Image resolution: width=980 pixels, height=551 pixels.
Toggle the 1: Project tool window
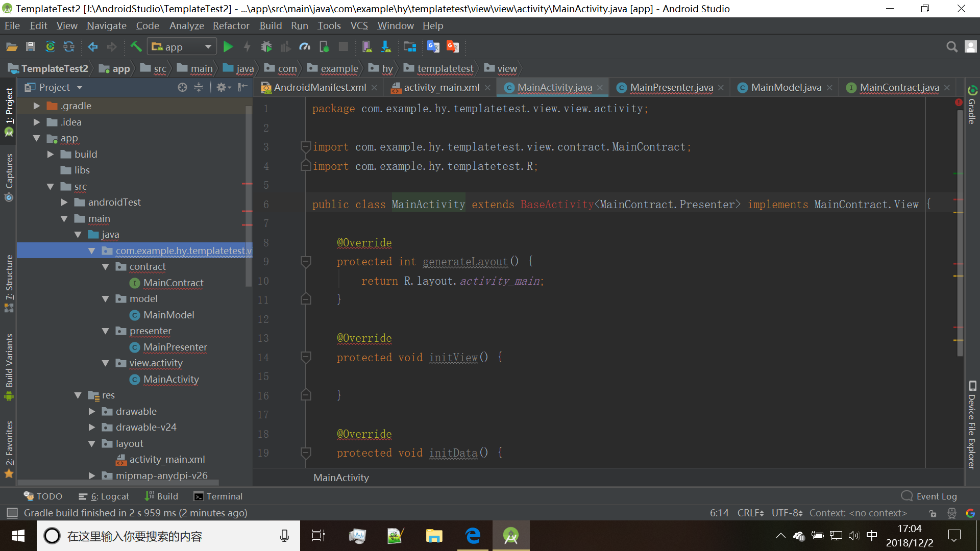[x=9, y=111]
